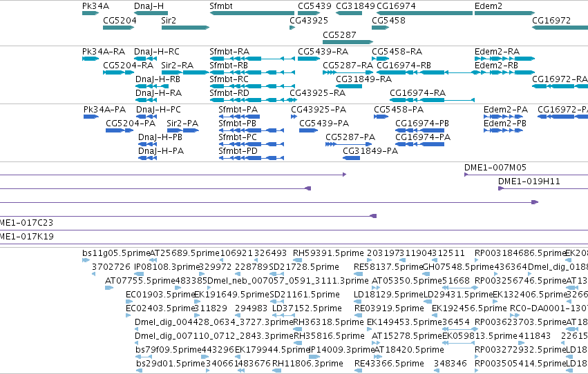Click the CG43925-RA transcript label
Screen dimensions: 588x374
[318, 93]
